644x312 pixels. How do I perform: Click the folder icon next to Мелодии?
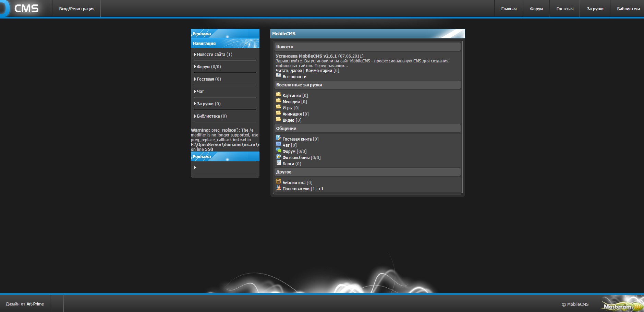(278, 101)
